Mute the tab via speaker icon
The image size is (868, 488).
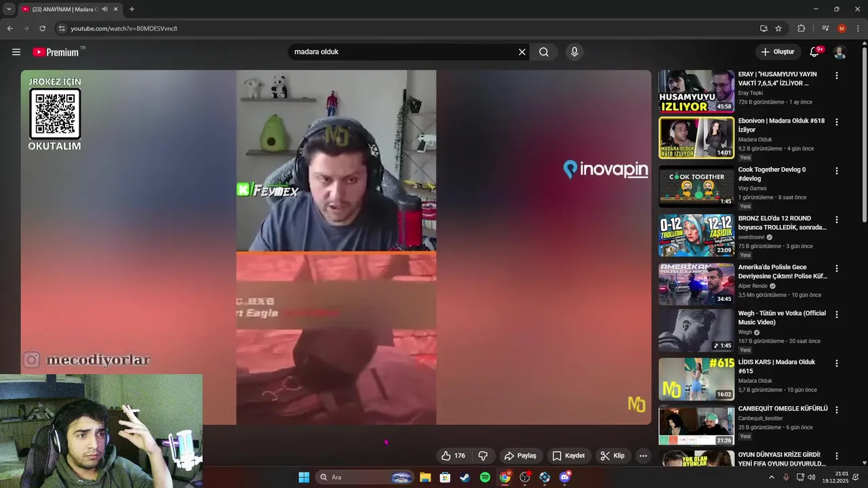tap(104, 9)
